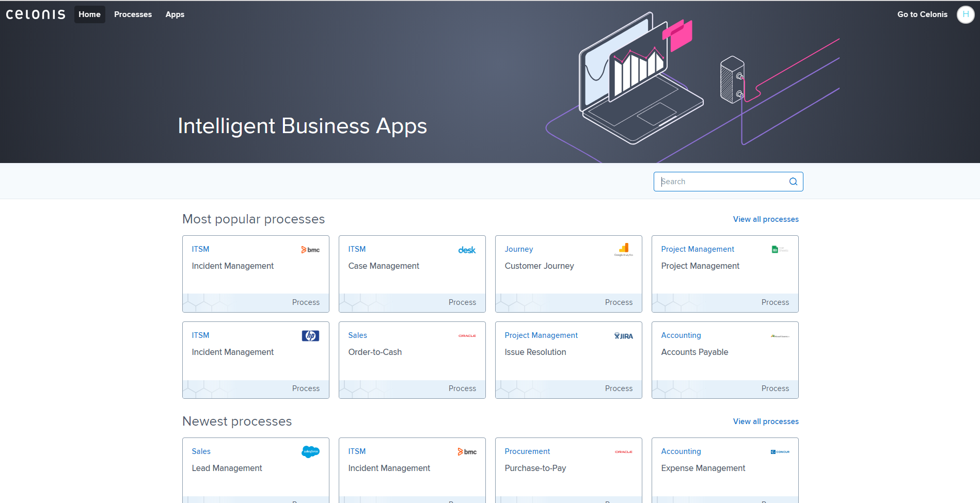Click the HP logo on Incident Management card

(x=310, y=336)
